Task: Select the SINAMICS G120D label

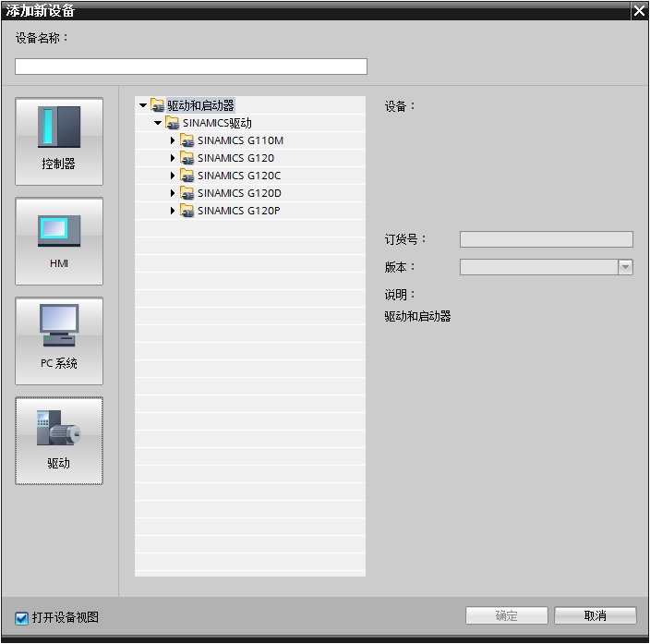Action: point(239,193)
